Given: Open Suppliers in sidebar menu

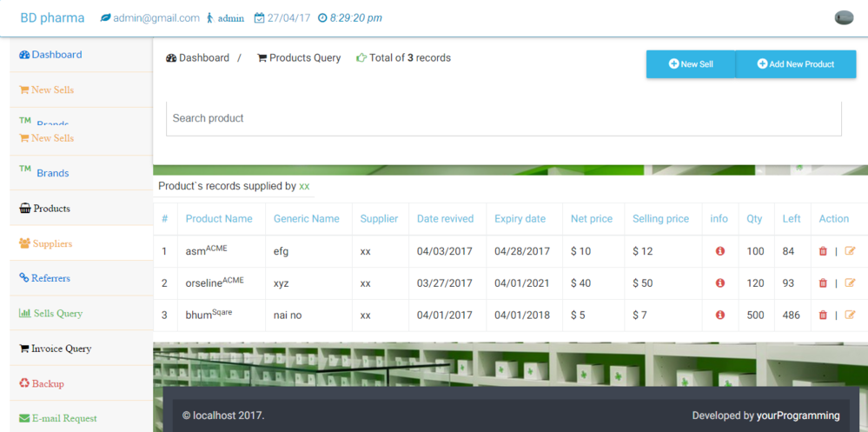Looking at the screenshot, I should [52, 244].
